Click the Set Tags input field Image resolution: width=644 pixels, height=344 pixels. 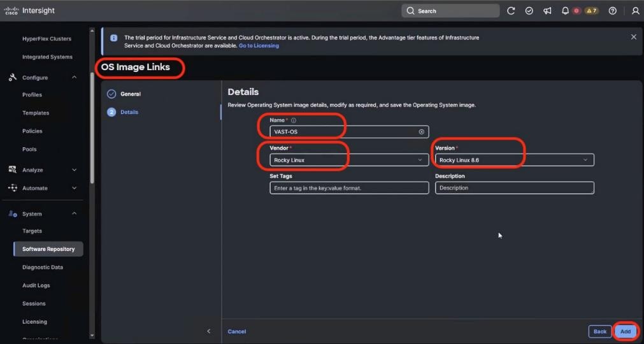coord(349,188)
